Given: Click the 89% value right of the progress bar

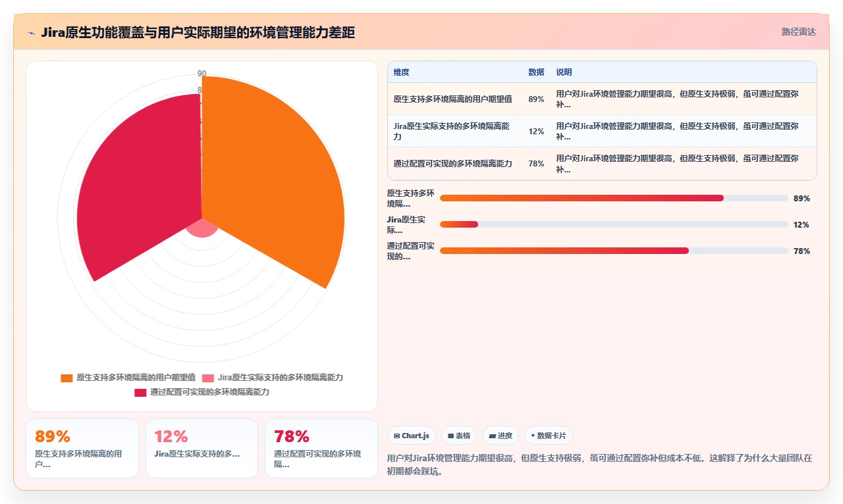Looking at the screenshot, I should [802, 198].
